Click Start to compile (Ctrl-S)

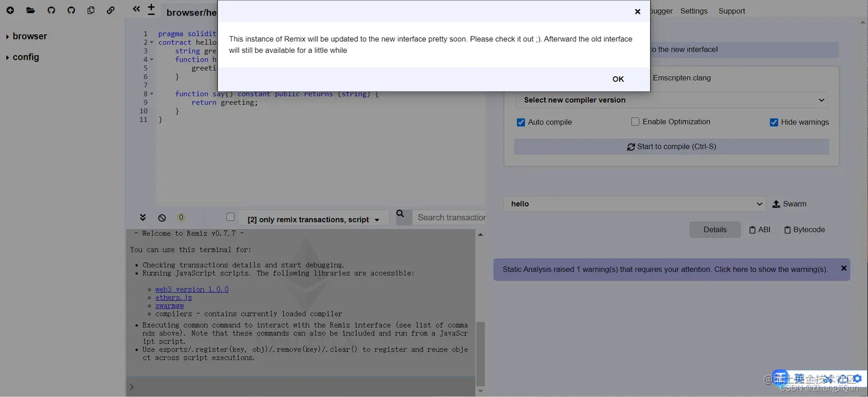[672, 146]
